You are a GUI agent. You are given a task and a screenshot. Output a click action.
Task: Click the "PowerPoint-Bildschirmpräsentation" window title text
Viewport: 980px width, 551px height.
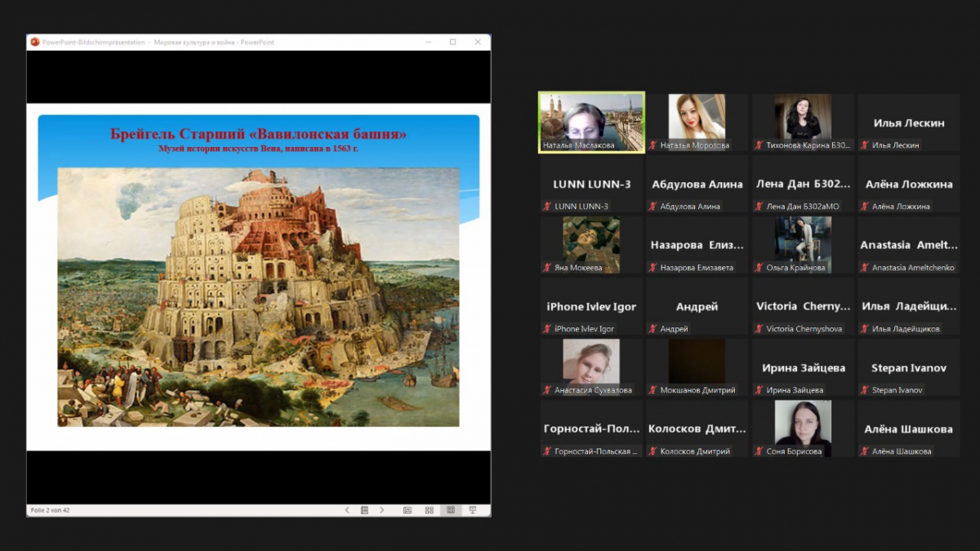(94, 42)
